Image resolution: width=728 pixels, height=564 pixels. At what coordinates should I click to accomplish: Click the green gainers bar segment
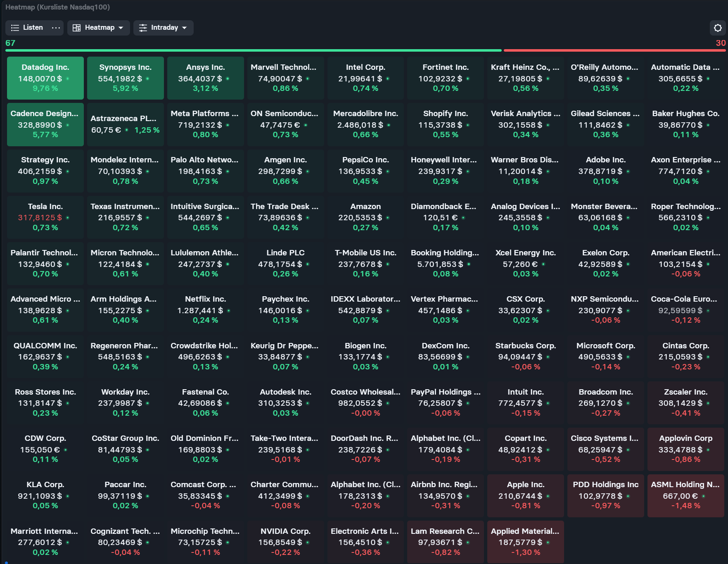(253, 50)
